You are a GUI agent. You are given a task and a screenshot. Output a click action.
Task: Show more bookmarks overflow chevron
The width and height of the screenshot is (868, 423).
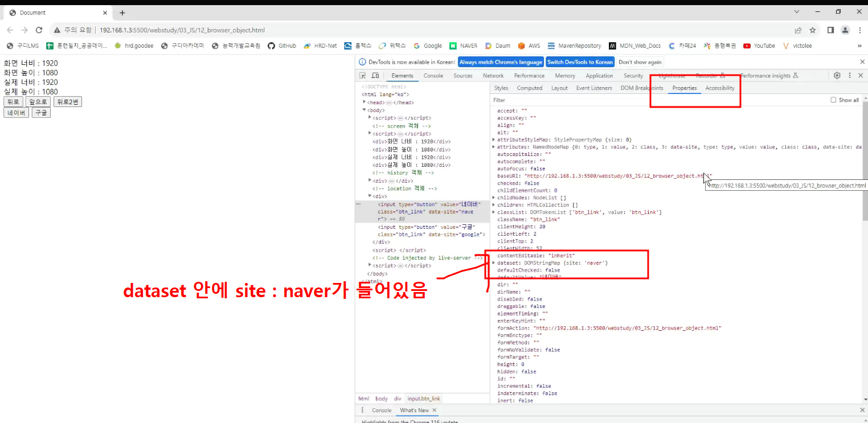coord(859,46)
